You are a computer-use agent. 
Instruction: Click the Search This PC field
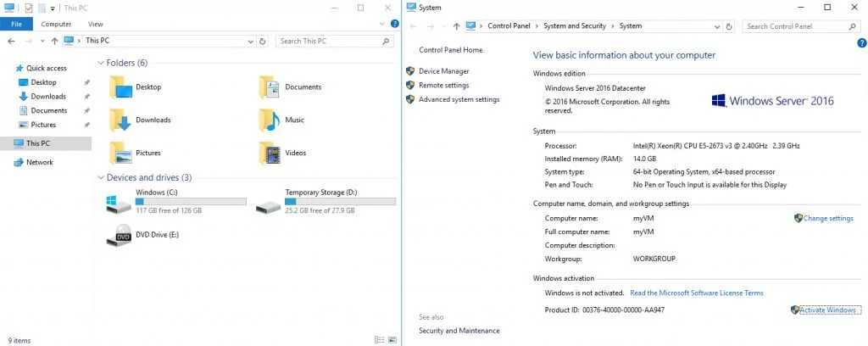click(334, 41)
